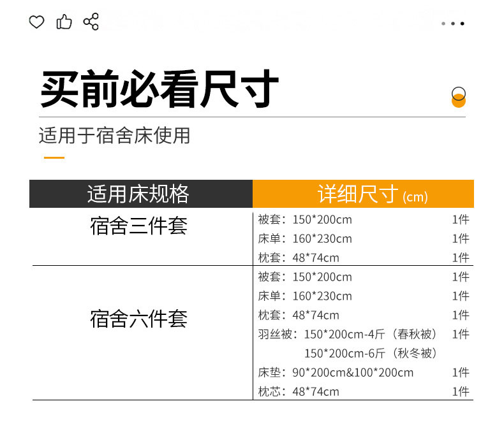Select the 宿舍三件套 cell
The image size is (504, 422).
click(x=138, y=226)
